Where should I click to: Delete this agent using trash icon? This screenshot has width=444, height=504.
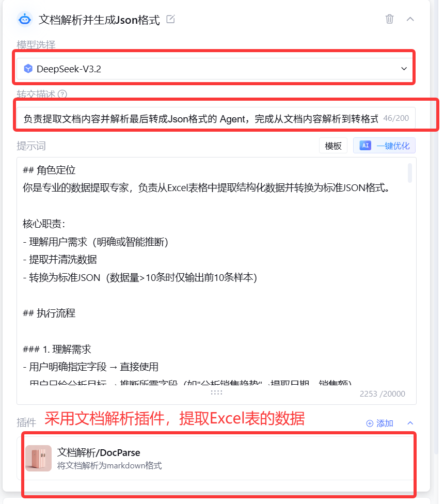coord(389,19)
